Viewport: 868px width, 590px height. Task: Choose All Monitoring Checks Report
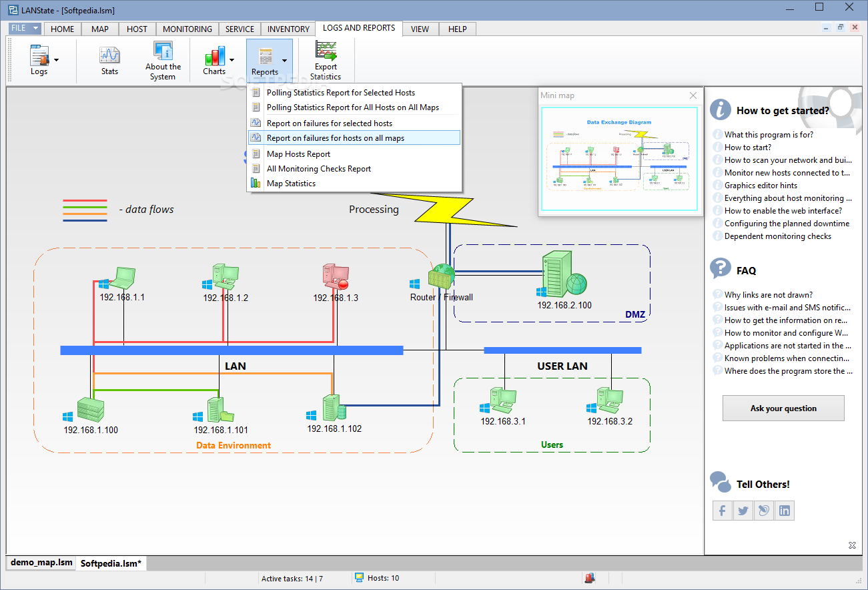[x=354, y=169]
